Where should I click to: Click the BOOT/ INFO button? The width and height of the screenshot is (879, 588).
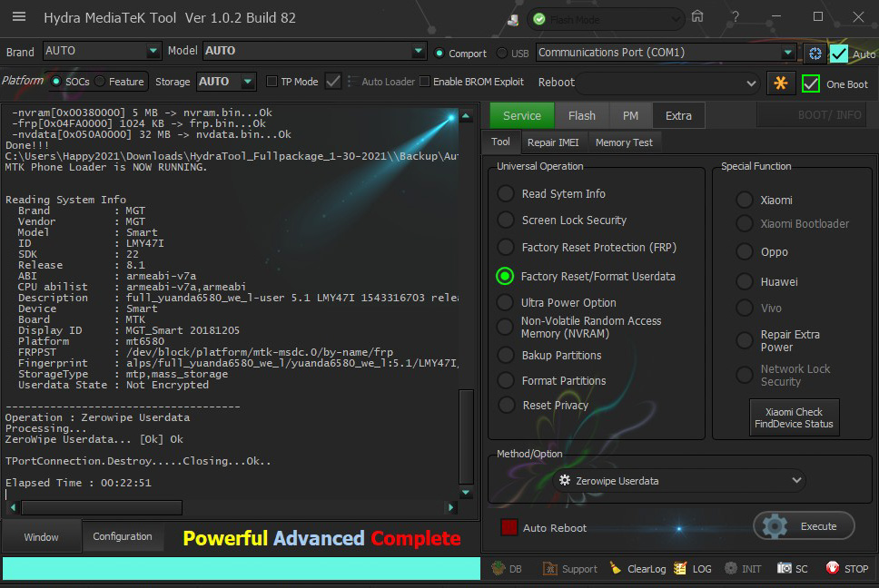tap(812, 115)
